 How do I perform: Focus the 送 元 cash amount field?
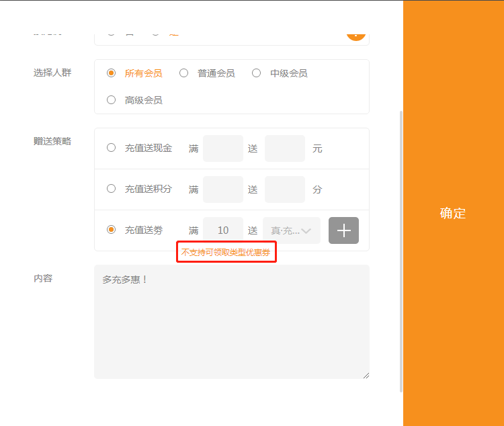pos(284,148)
